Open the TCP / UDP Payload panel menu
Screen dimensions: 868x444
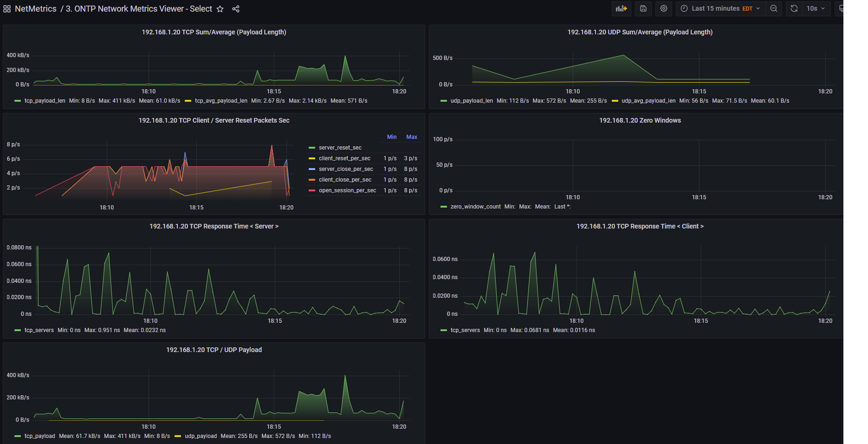(214, 350)
